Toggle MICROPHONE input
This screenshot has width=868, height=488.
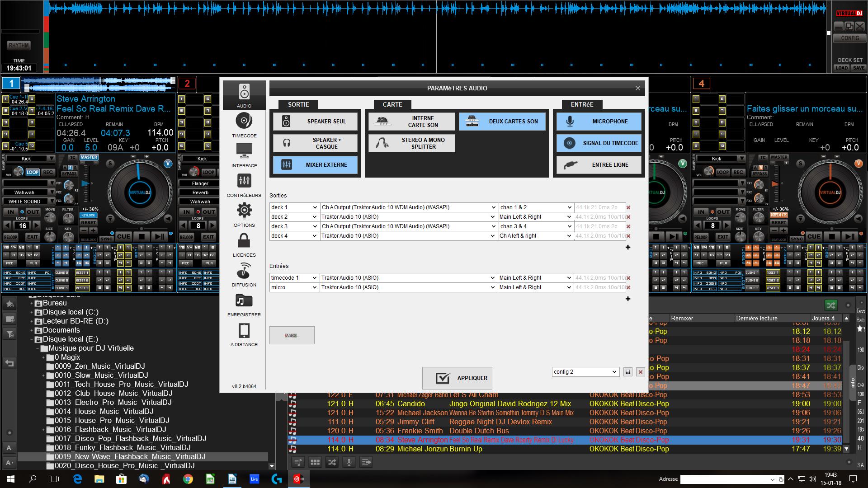click(x=599, y=122)
